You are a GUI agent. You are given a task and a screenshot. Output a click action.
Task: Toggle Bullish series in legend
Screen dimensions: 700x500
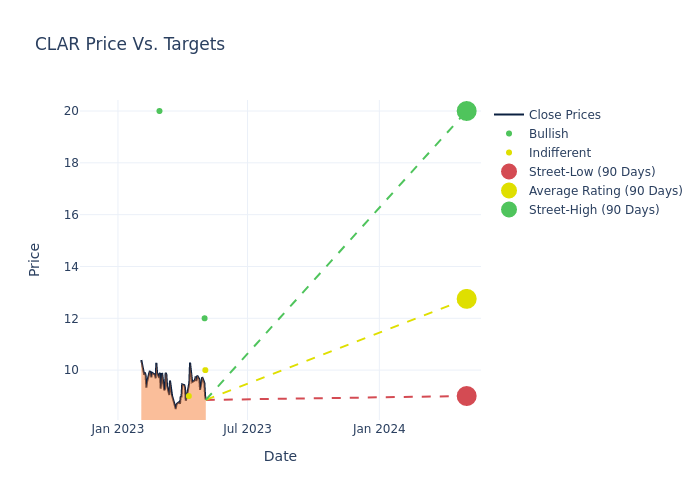(x=548, y=134)
